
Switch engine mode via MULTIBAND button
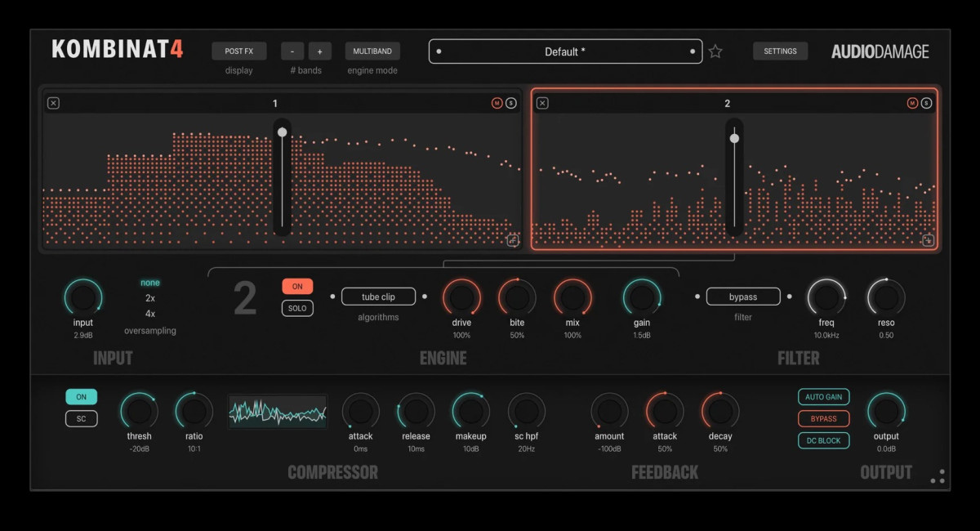point(372,51)
